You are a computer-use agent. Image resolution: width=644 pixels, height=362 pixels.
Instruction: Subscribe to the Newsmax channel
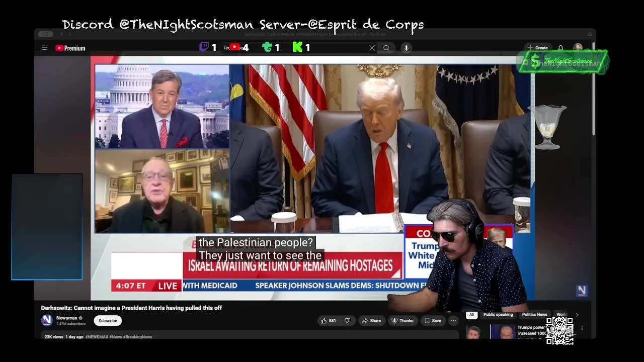tap(107, 321)
